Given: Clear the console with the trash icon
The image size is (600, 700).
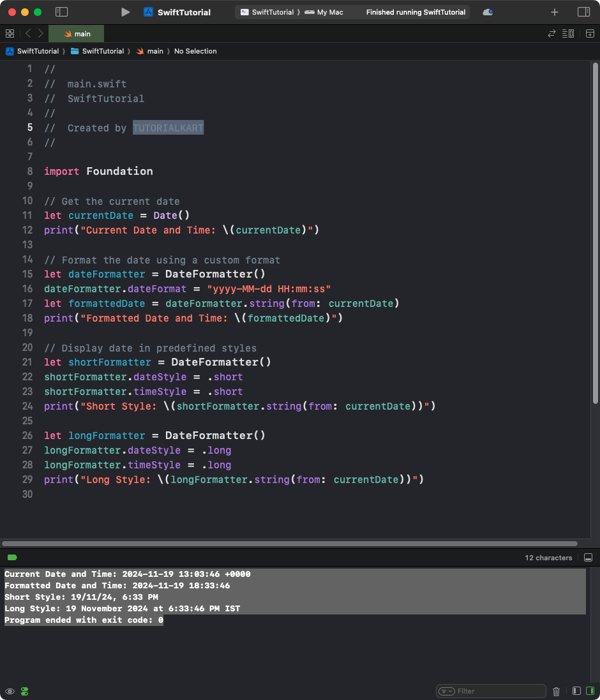Looking at the screenshot, I should [556, 691].
